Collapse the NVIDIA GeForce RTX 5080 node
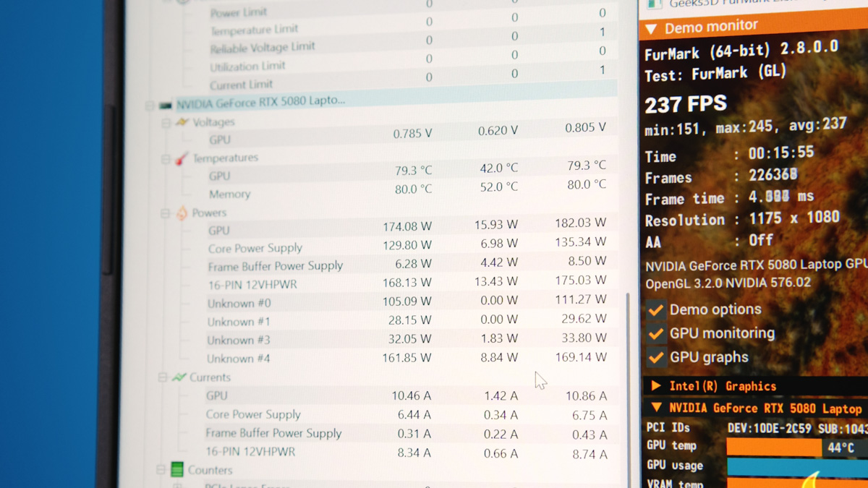The image size is (868, 488). click(149, 106)
